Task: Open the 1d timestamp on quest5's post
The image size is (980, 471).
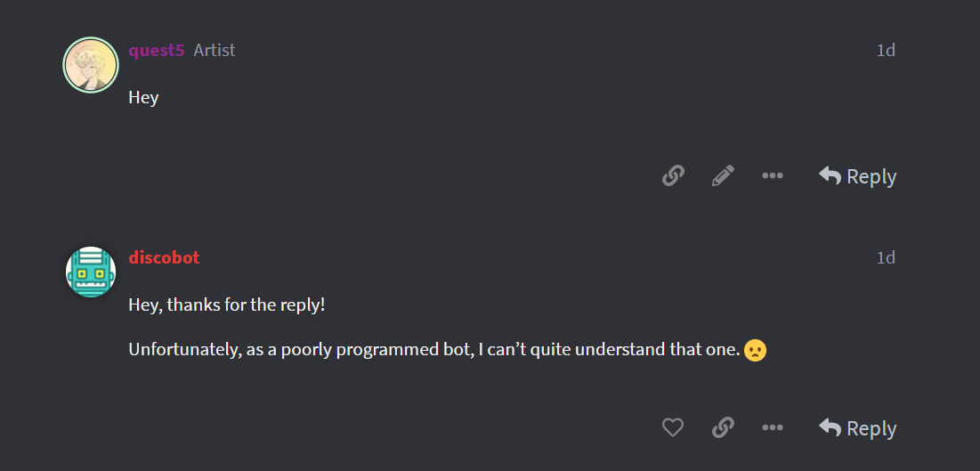Action: click(886, 50)
